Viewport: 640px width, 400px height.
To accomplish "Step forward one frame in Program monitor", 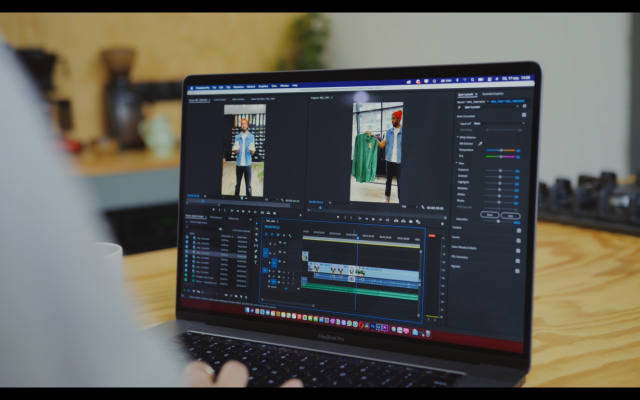I will 380,220.
